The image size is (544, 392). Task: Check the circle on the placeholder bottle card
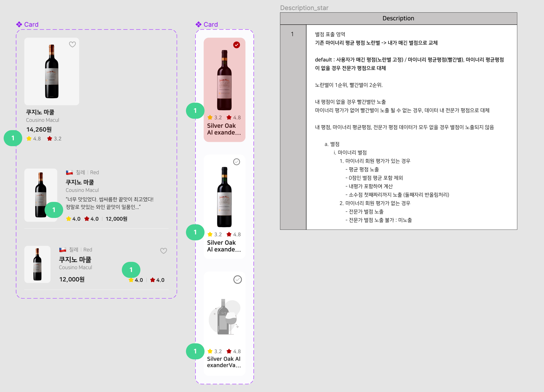[x=238, y=279]
